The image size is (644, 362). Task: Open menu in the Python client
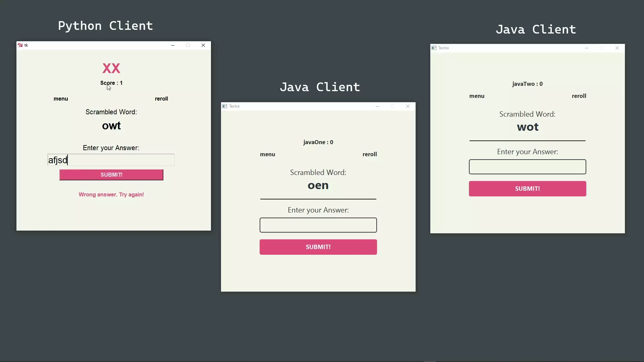point(61,99)
